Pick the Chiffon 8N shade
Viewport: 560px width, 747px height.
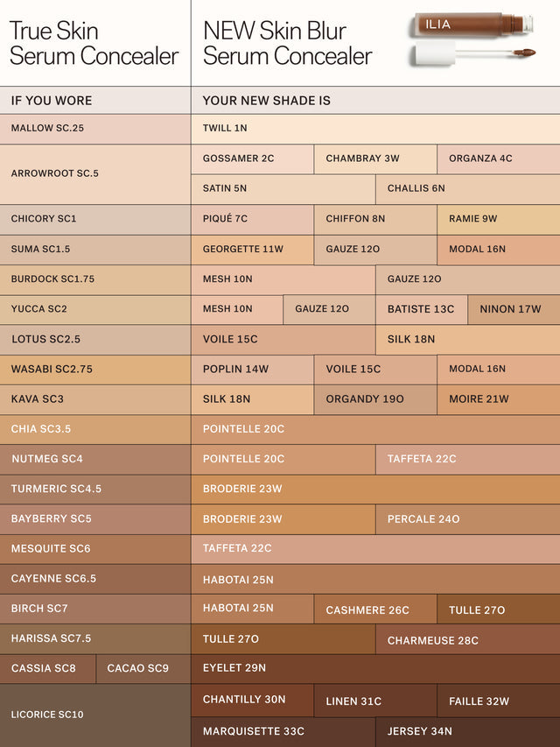(x=375, y=220)
